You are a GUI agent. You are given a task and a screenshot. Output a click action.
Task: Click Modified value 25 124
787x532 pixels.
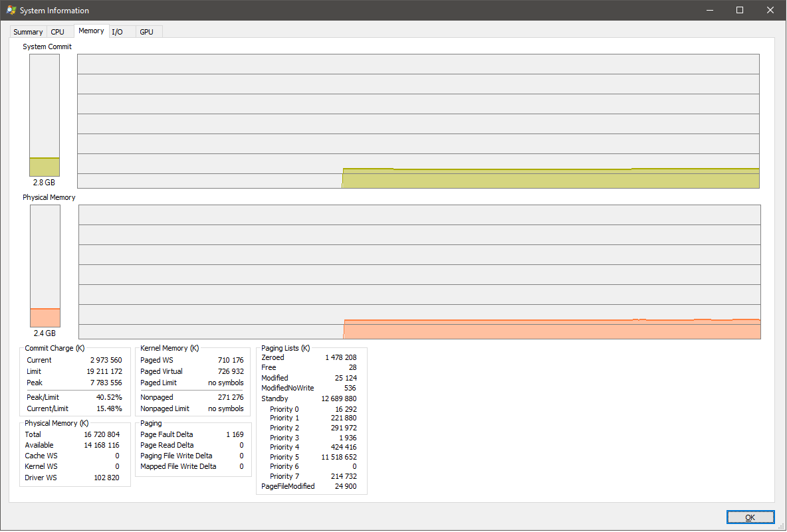tap(346, 378)
